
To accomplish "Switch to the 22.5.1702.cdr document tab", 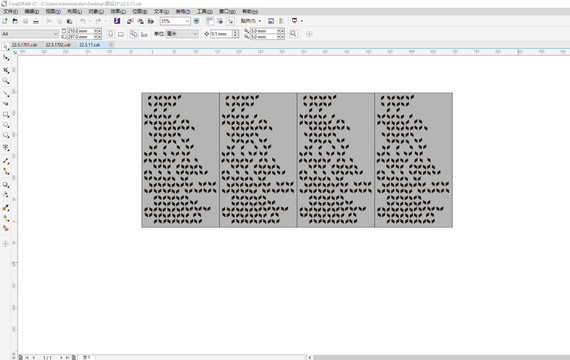I will coord(58,45).
